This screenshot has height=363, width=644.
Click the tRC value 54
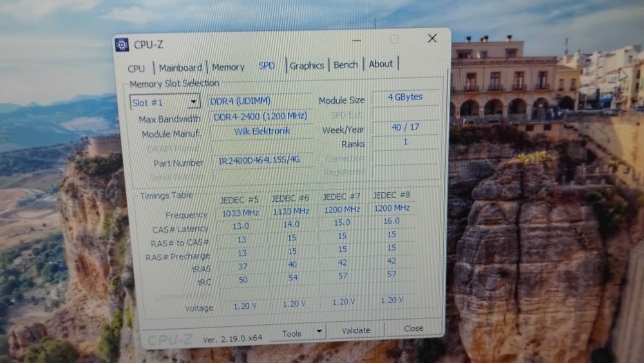[292, 278]
